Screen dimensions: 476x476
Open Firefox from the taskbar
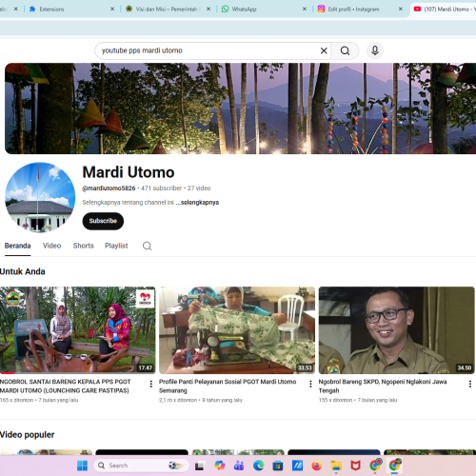(316, 466)
